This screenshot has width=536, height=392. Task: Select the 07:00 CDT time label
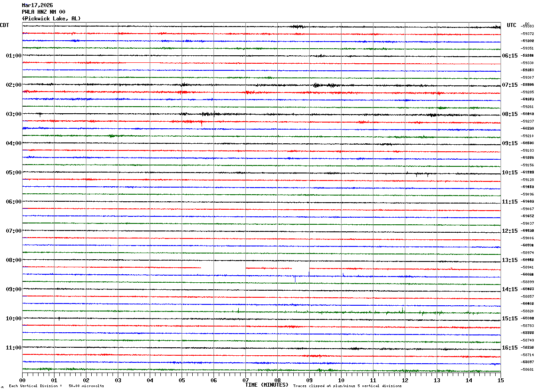14,231
